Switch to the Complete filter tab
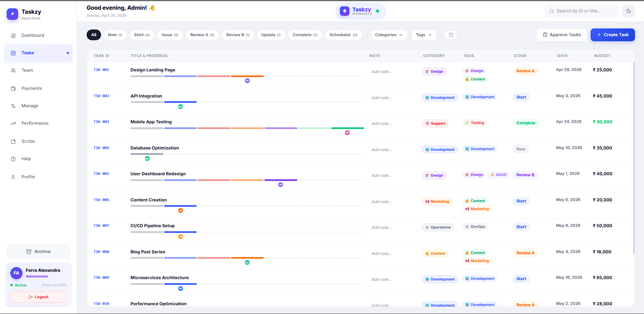Image resolution: width=644 pixels, height=314 pixels. [305, 35]
